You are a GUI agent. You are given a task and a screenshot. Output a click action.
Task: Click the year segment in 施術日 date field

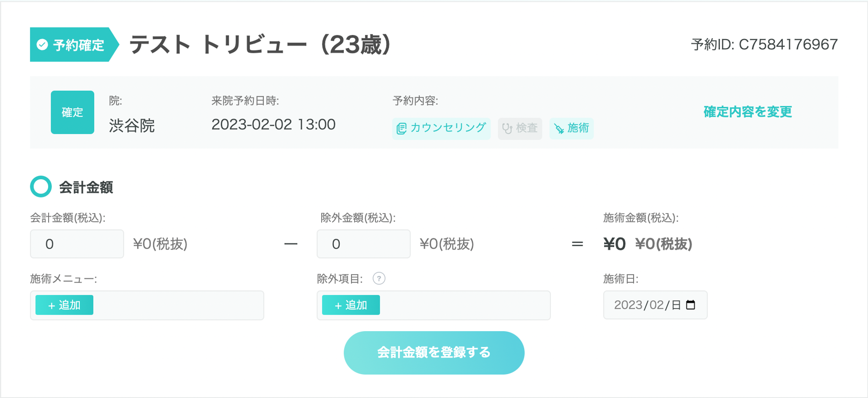click(628, 305)
